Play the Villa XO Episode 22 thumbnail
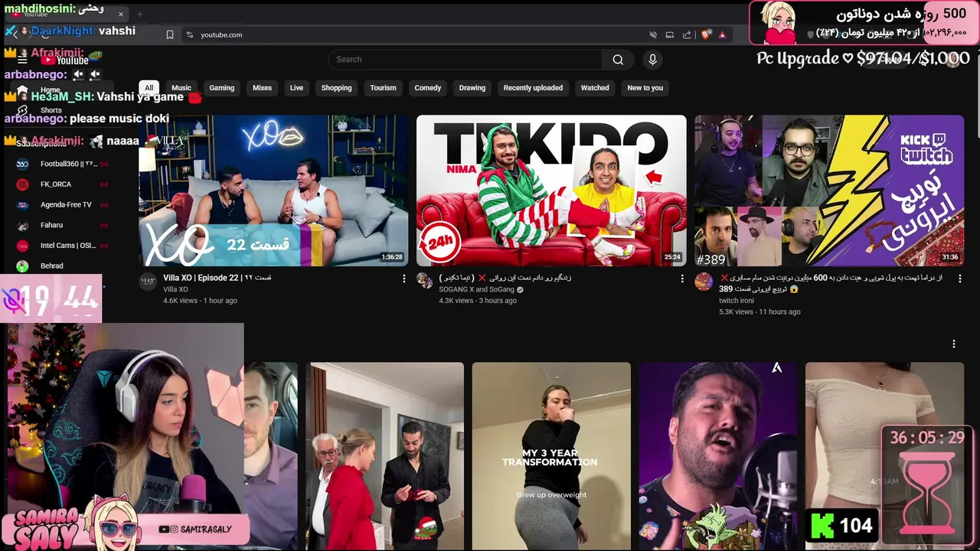The width and height of the screenshot is (980, 551). tap(273, 191)
